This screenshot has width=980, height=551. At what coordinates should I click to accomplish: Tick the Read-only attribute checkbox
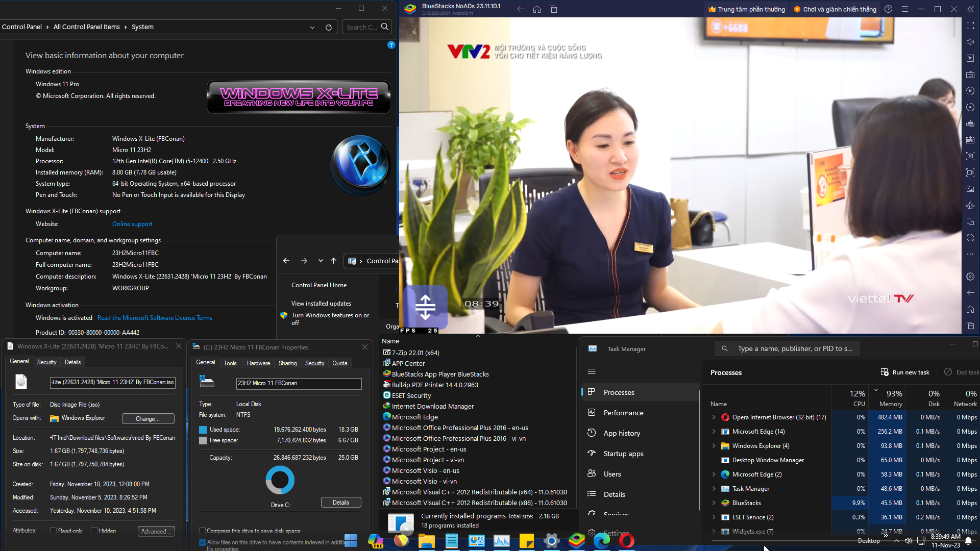point(53,531)
